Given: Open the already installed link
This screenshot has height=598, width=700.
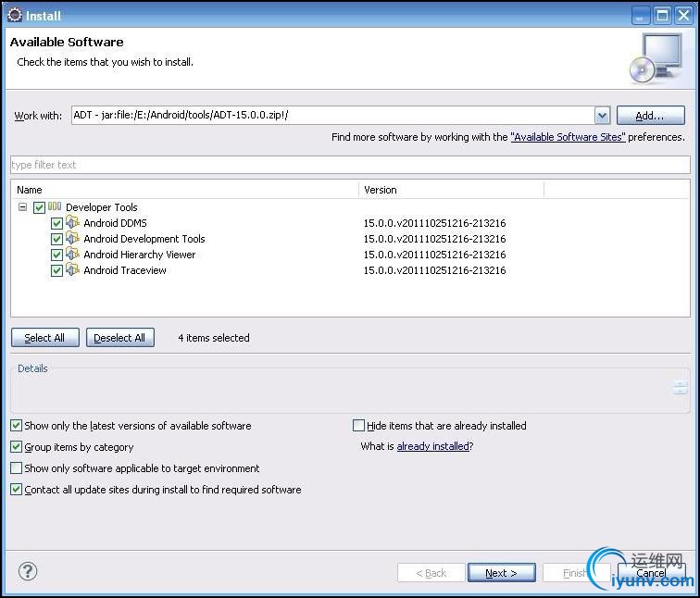Looking at the screenshot, I should [x=433, y=446].
